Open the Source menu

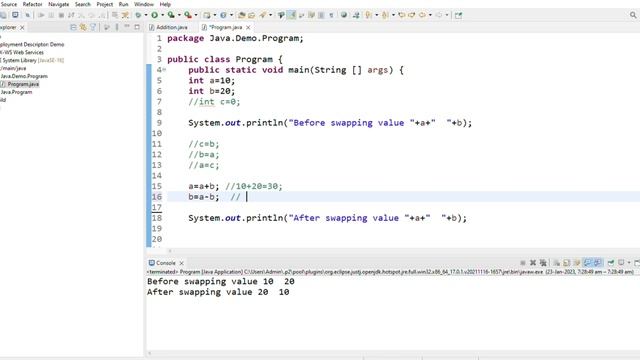(9, 4)
